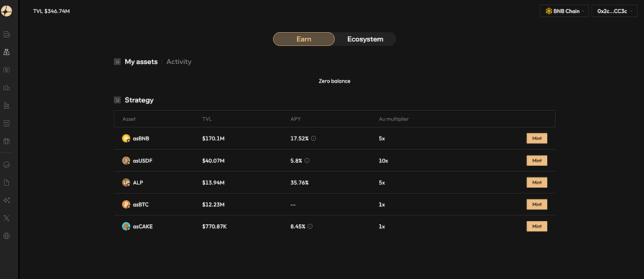
Task: Switch to the Activity tab
Action: coord(179,62)
